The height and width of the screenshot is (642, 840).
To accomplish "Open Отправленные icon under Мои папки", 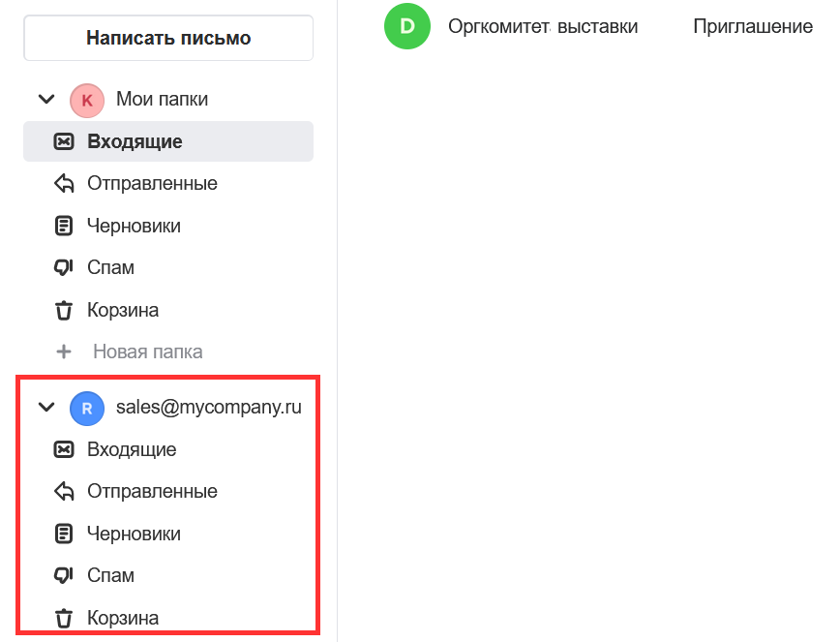I will tap(64, 184).
